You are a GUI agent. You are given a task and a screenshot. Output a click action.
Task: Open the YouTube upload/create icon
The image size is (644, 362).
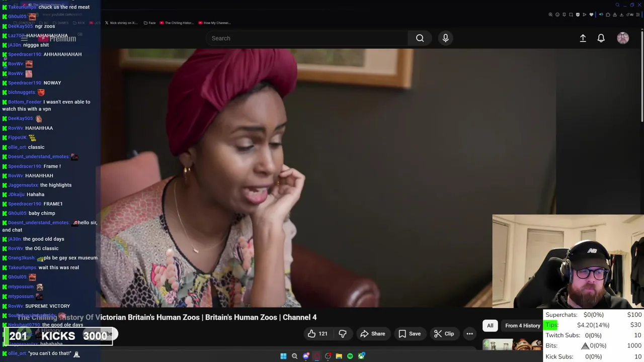[583, 38]
